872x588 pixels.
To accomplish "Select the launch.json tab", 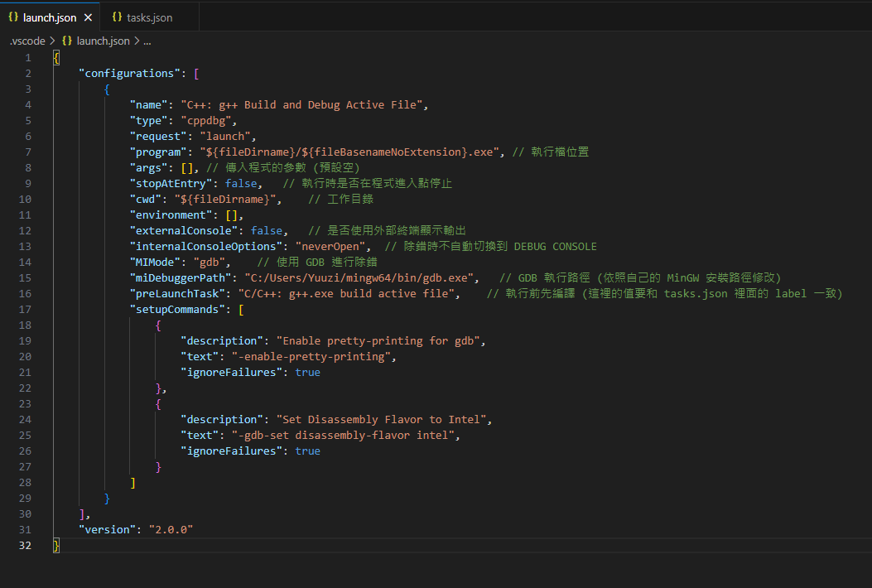I will [x=50, y=16].
